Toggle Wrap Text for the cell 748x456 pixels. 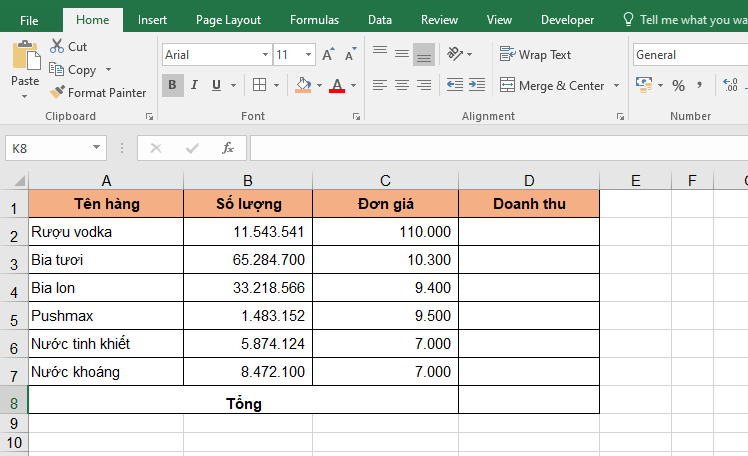tap(536, 55)
